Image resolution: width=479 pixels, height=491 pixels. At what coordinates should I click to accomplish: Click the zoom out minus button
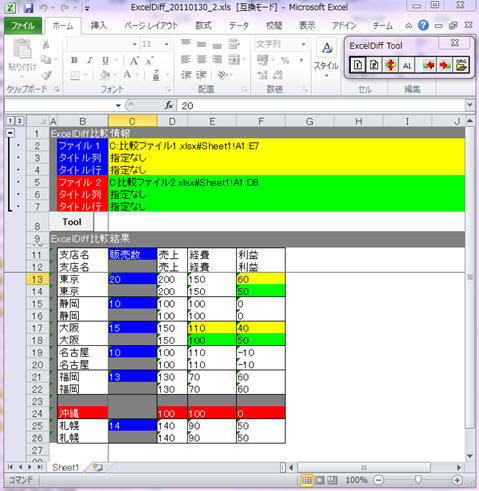[x=378, y=480]
